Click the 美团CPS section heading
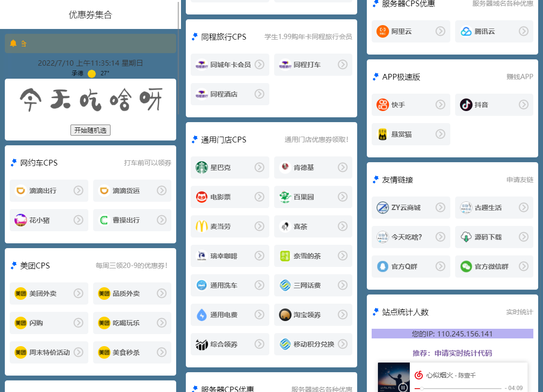 coord(35,266)
